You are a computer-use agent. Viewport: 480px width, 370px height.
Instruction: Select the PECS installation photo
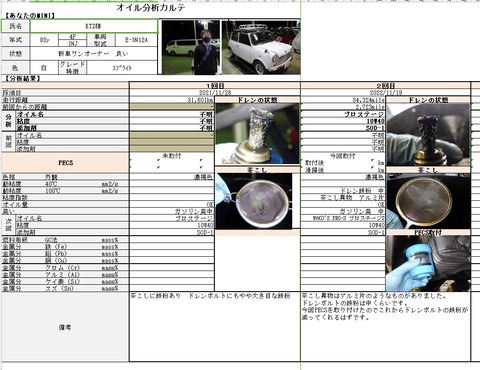pyautogui.click(x=428, y=263)
